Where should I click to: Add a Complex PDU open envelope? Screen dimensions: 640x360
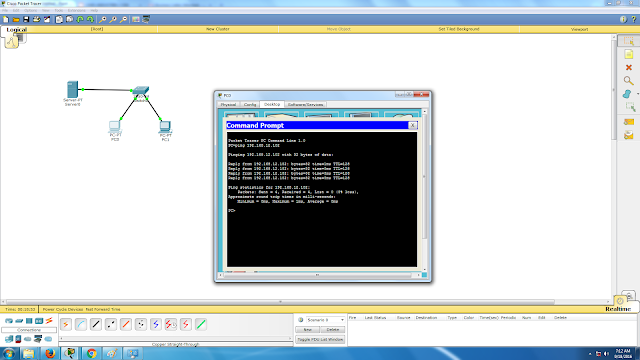click(629, 135)
